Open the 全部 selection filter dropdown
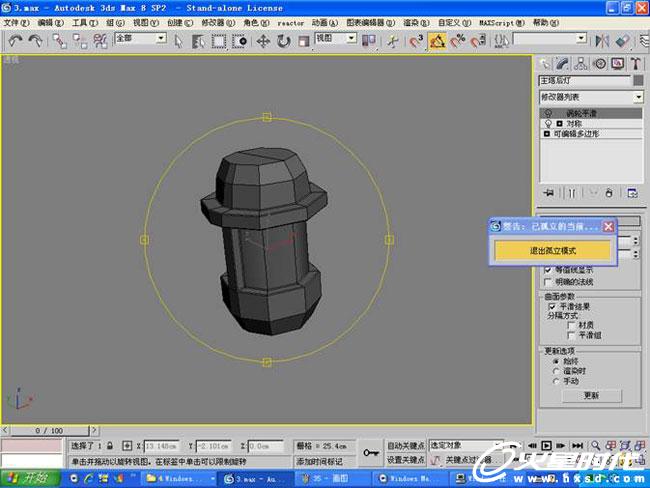The height and width of the screenshot is (488, 650). point(161,39)
